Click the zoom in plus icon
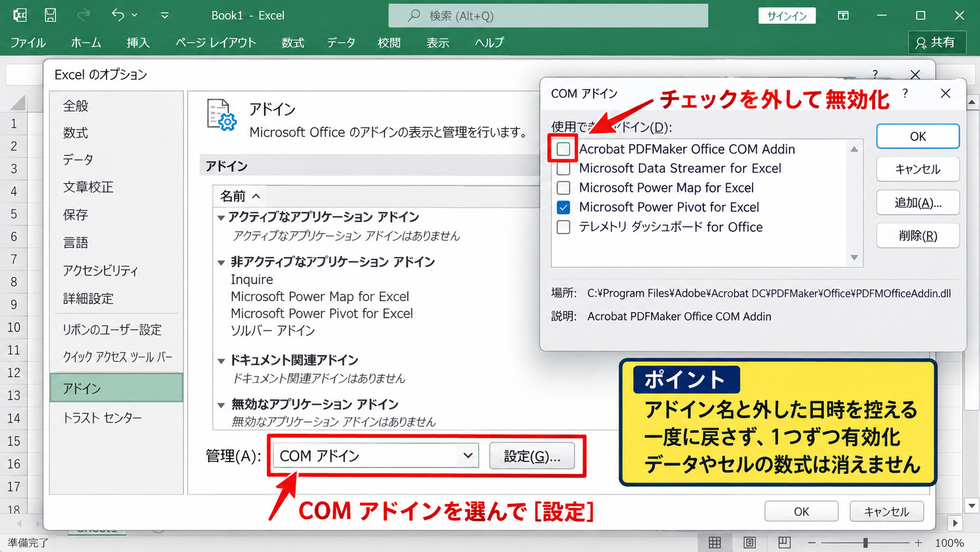 coord(918,543)
